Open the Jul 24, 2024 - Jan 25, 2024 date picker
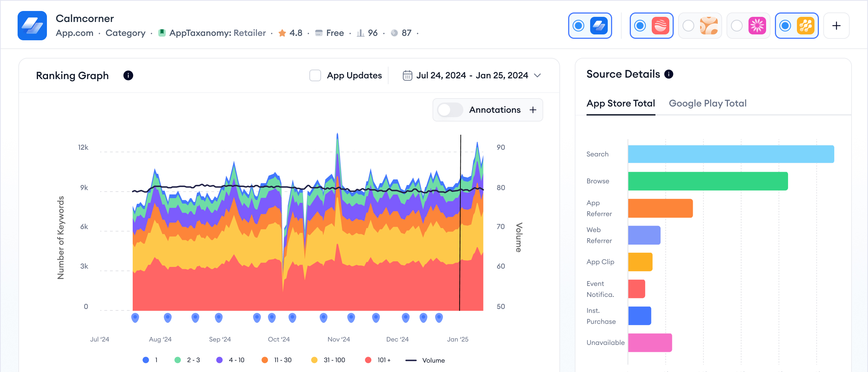868x372 pixels. [x=472, y=75]
